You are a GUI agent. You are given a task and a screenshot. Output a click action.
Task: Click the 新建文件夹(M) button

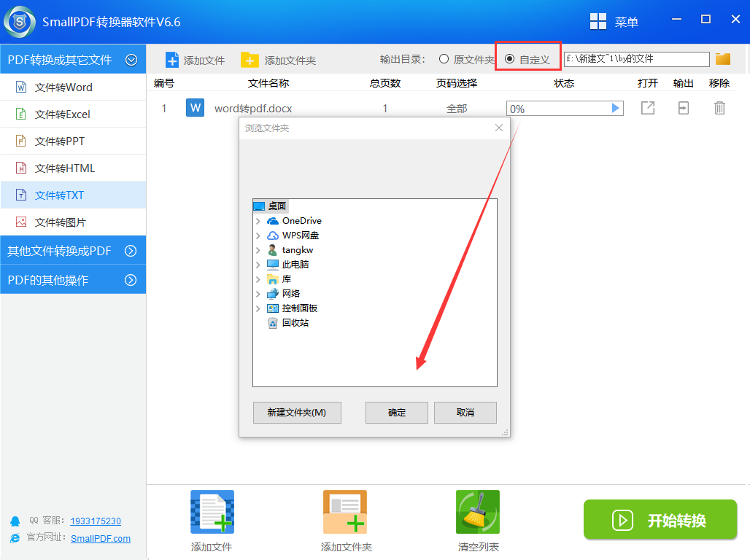(x=297, y=412)
